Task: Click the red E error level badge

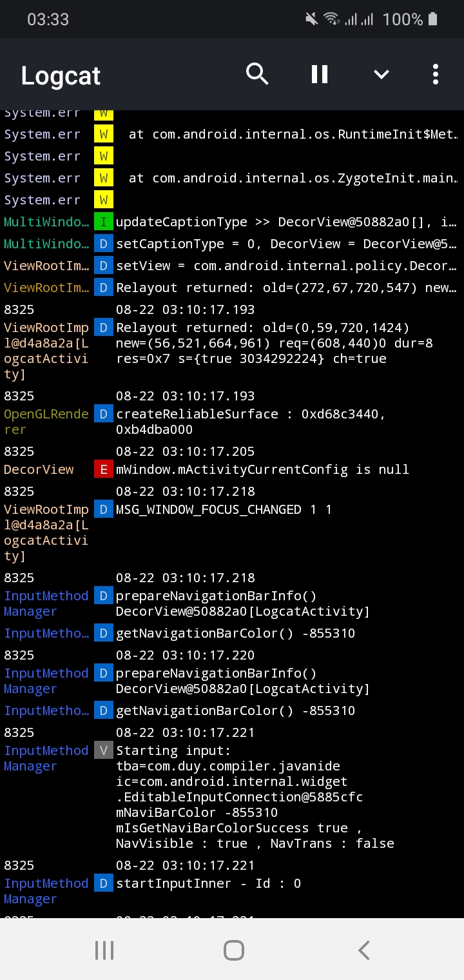Action: pos(103,469)
